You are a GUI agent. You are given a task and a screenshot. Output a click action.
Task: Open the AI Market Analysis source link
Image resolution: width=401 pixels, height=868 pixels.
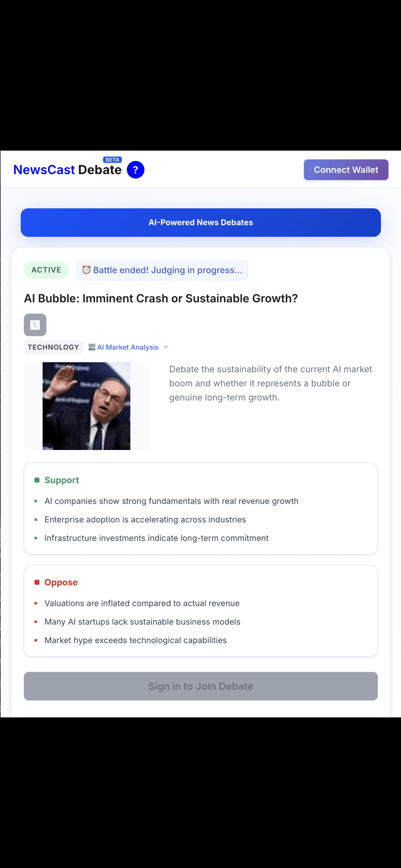[x=128, y=347]
